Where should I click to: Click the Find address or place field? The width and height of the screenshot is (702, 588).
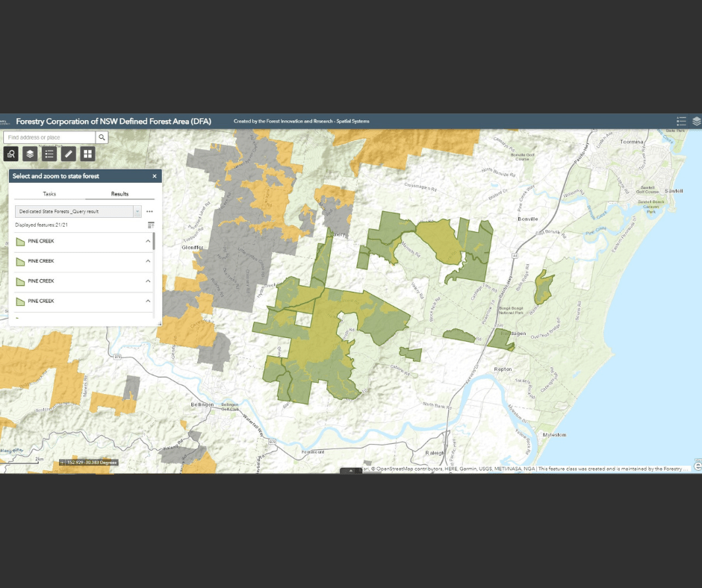point(49,137)
